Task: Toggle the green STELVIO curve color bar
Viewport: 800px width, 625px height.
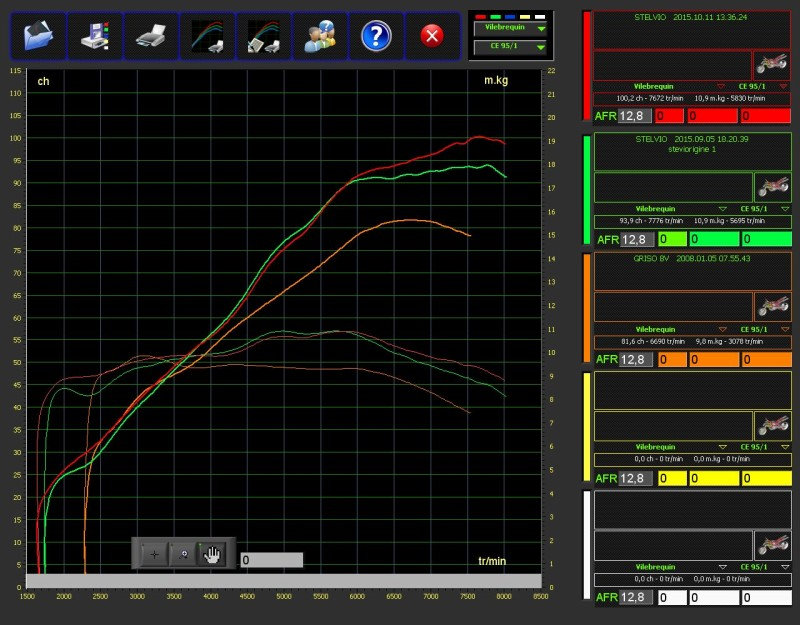Action: (586, 189)
